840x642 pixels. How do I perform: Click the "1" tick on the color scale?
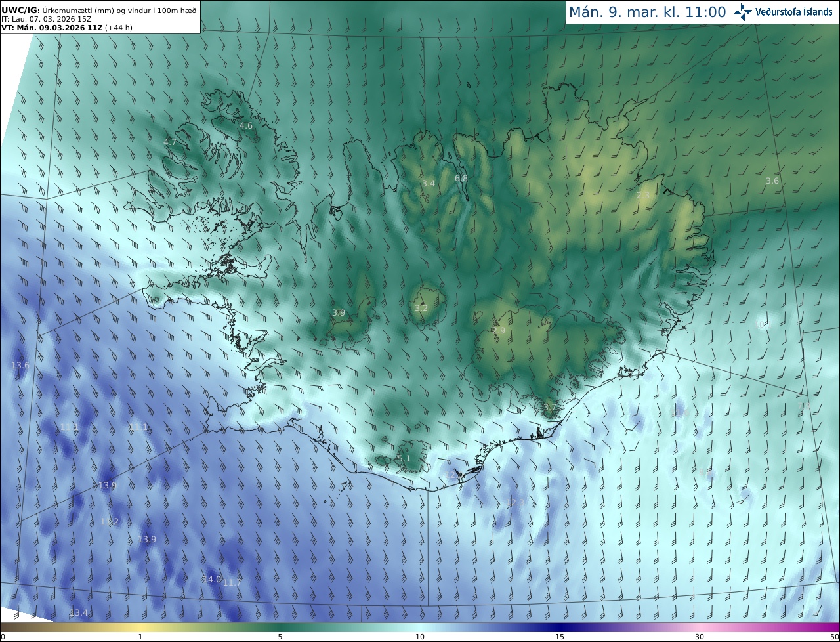pyautogui.click(x=140, y=637)
